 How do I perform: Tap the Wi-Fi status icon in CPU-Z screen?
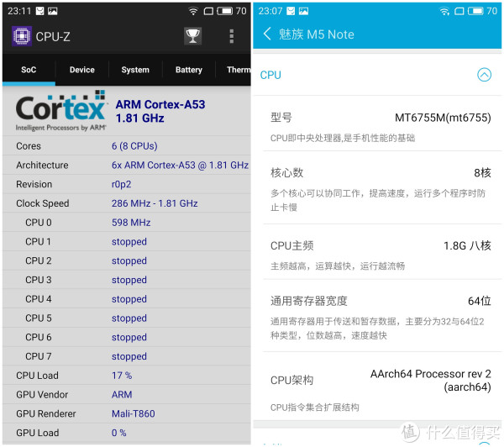[x=193, y=11]
